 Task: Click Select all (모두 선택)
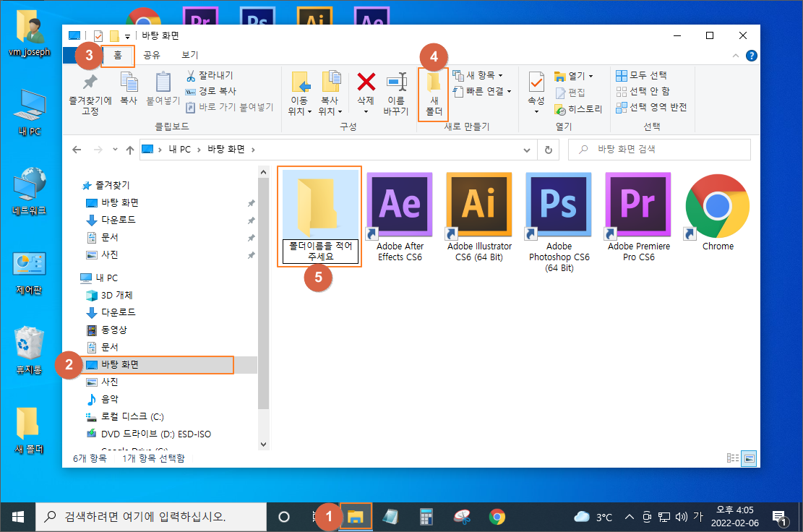coord(641,76)
